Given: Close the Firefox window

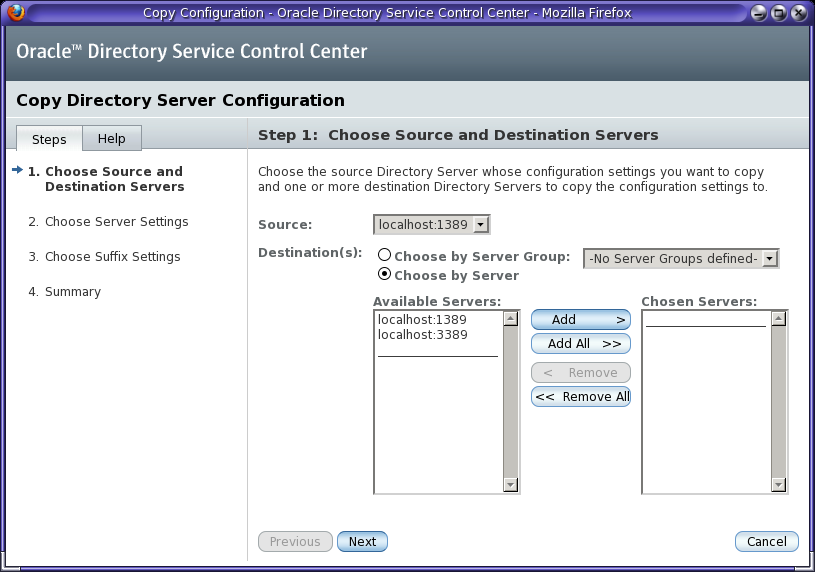Looking at the screenshot, I should (798, 13).
